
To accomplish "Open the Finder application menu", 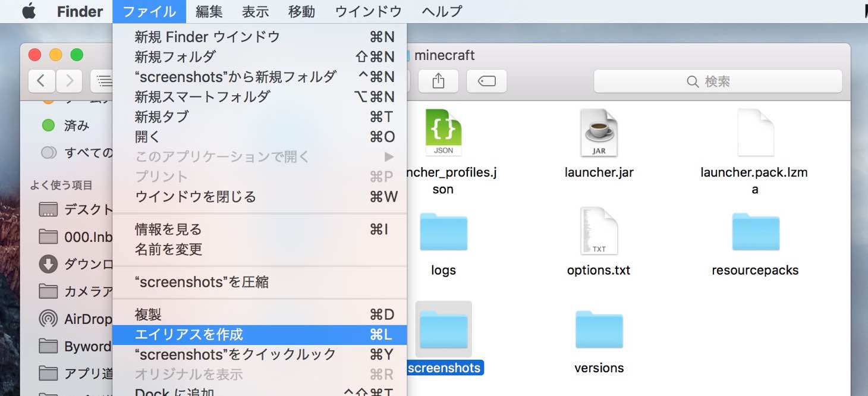I will 80,11.
